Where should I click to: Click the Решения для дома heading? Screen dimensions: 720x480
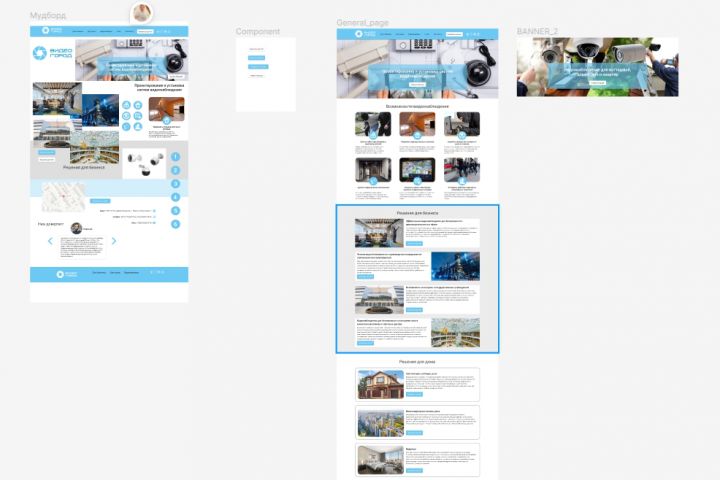tap(417, 362)
